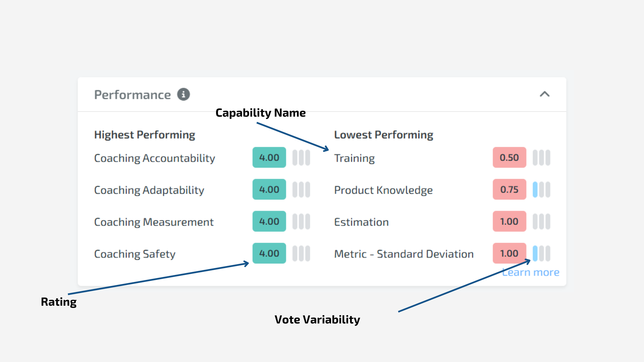The width and height of the screenshot is (644, 362).
Task: Open the Product Knowledge capability
Action: click(383, 190)
